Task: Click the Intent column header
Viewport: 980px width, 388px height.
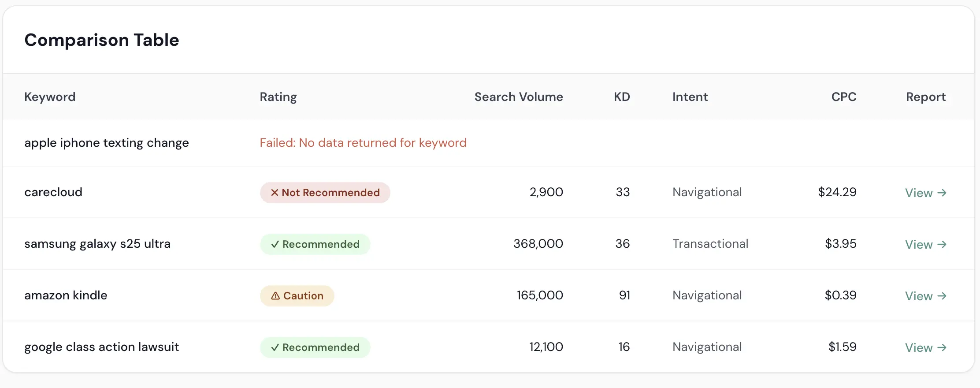Action: 690,97
